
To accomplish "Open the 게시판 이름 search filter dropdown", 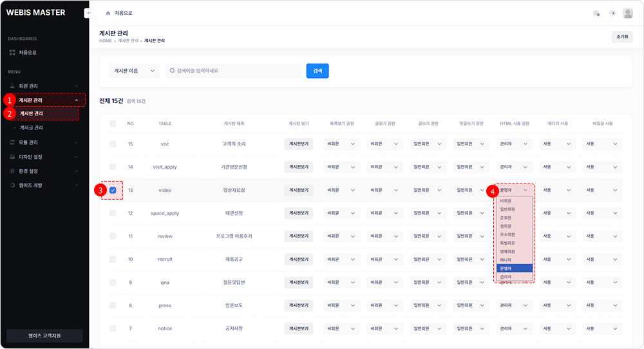I will [135, 71].
